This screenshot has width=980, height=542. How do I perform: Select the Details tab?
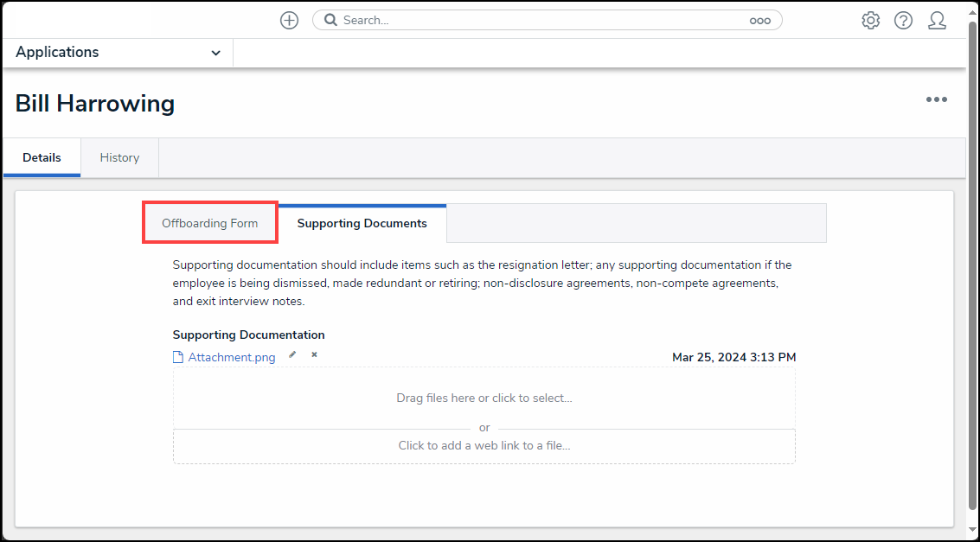(41, 157)
